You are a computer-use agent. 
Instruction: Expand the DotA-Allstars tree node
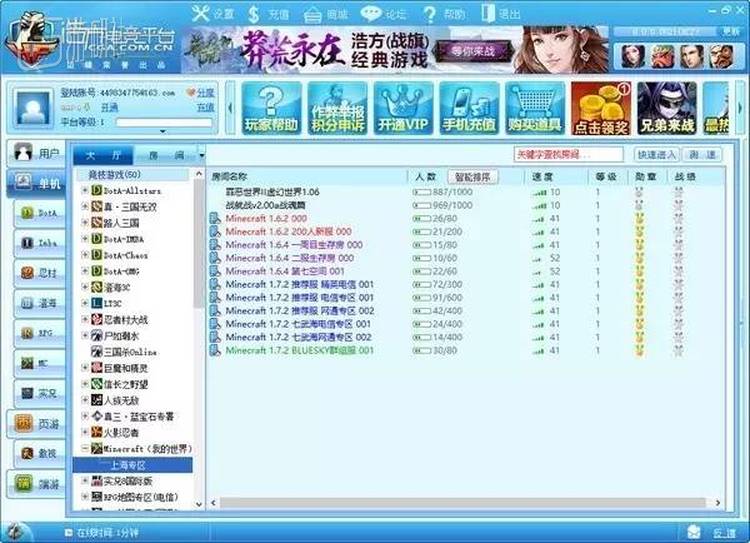coord(85,190)
